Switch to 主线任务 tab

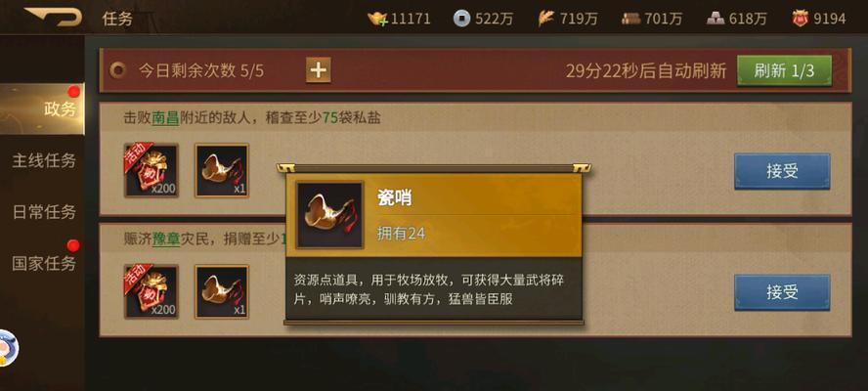click(44, 160)
